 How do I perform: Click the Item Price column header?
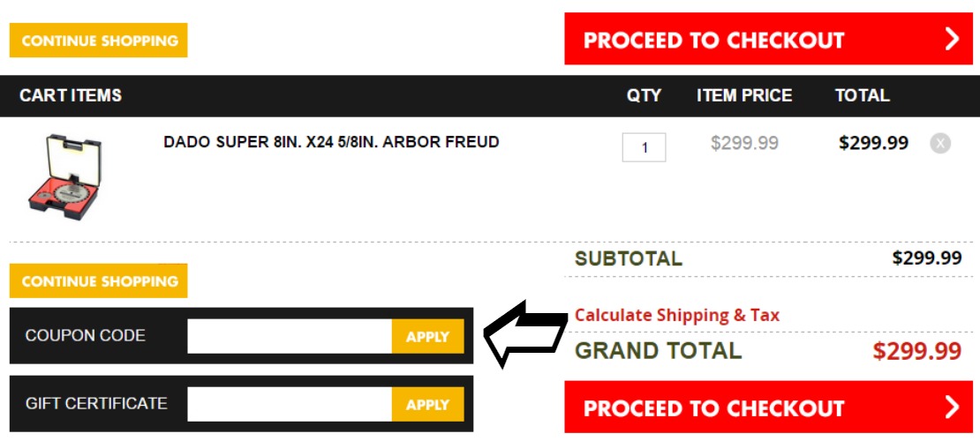744,95
